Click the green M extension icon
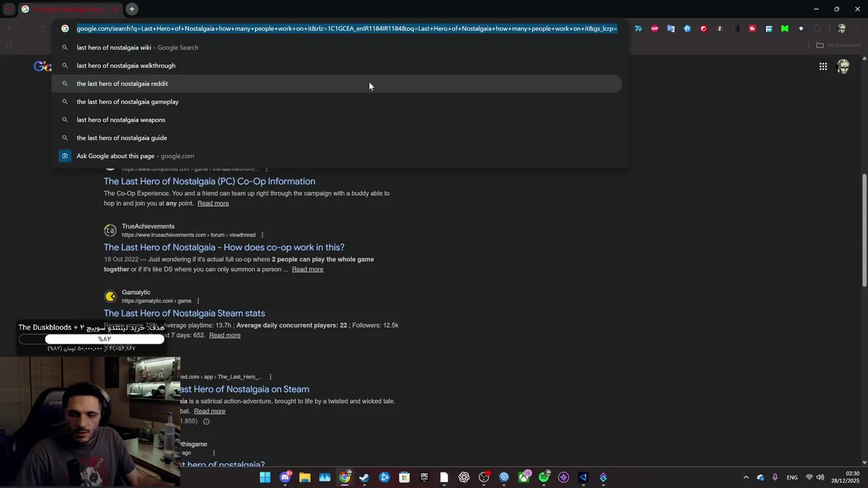The width and height of the screenshot is (868, 488). click(x=785, y=28)
